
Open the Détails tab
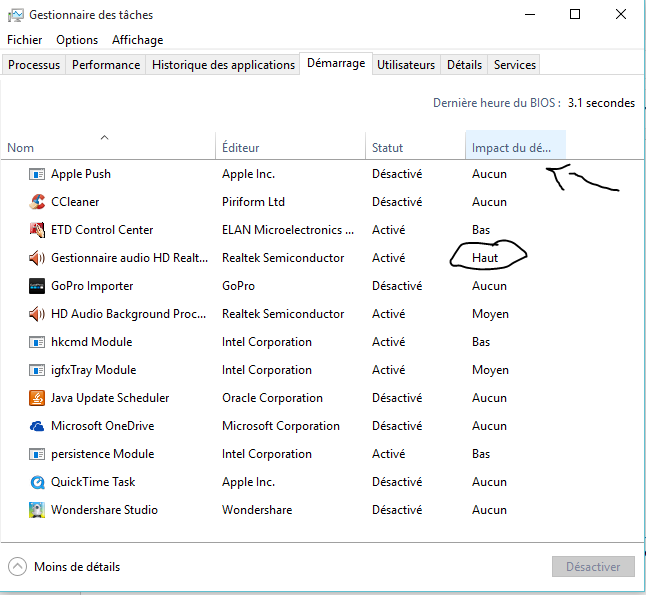click(464, 65)
